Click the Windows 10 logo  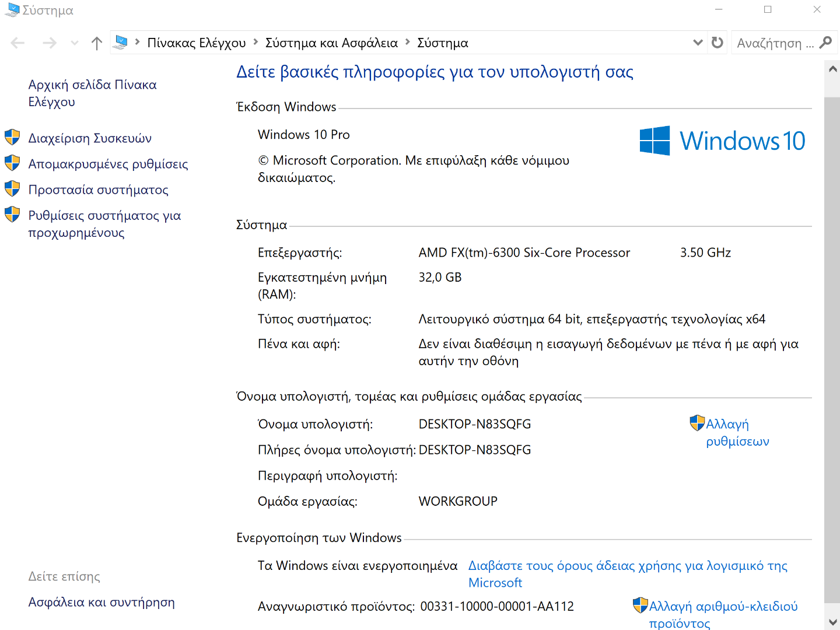click(x=722, y=141)
